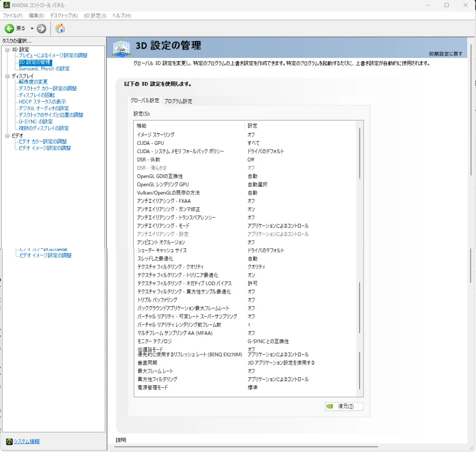Collapse the 3D 設定 tree node
Screen dimensions: 476x452
(7, 50)
